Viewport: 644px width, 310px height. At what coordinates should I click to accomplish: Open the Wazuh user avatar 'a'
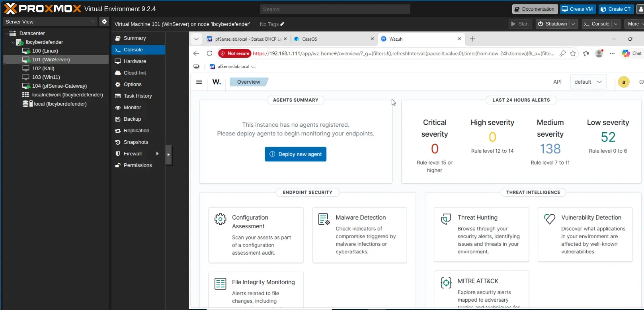pyautogui.click(x=624, y=82)
